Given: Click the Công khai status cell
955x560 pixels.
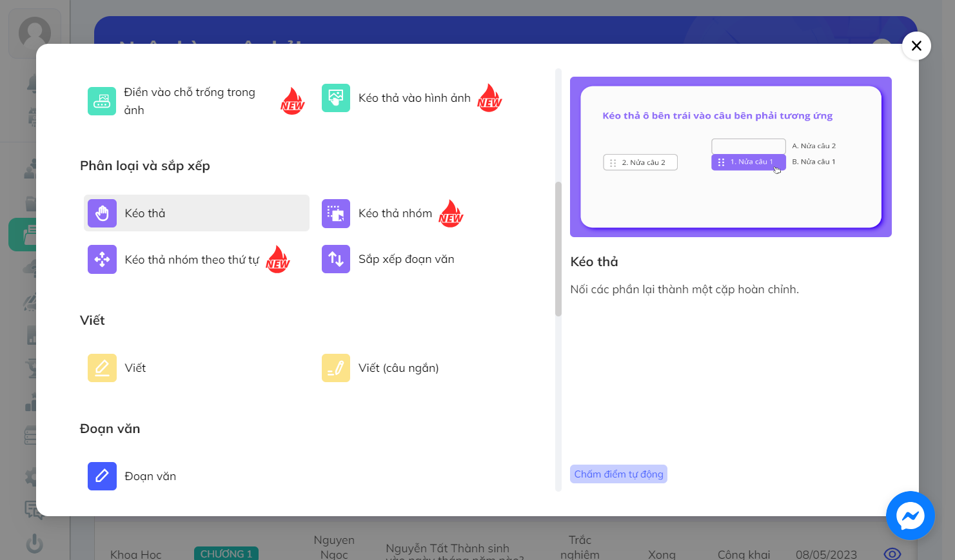Looking at the screenshot, I should point(744,554).
